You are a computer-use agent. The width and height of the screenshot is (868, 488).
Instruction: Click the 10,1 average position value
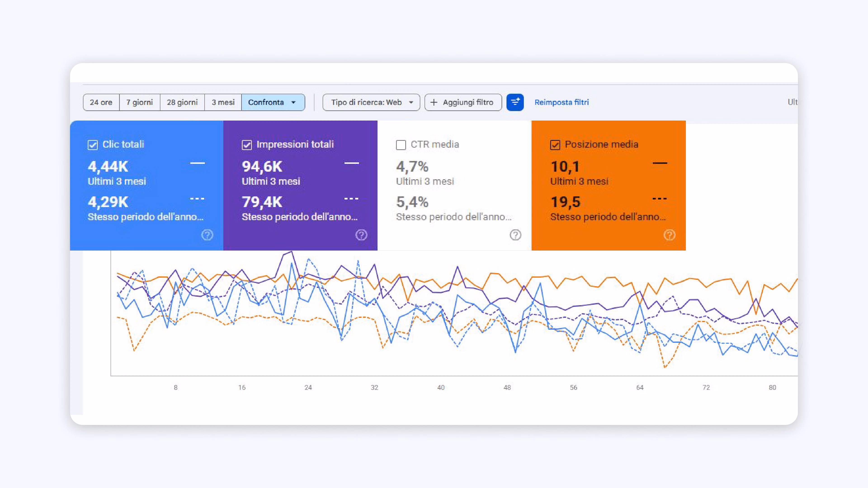(565, 166)
